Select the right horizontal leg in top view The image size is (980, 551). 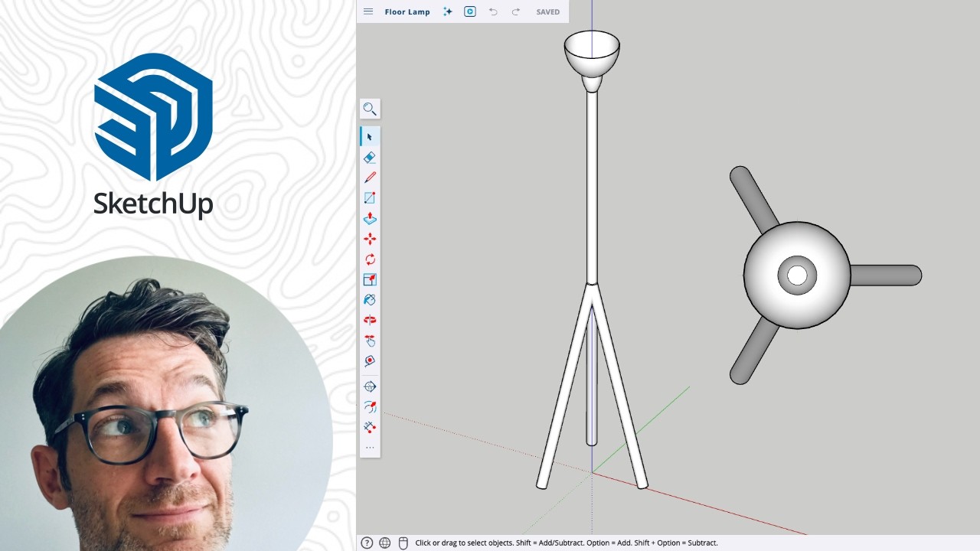point(886,275)
